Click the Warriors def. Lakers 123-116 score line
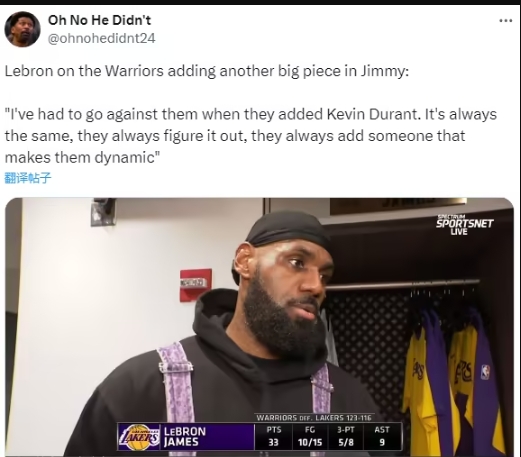The width and height of the screenshot is (521, 457). coord(314,418)
